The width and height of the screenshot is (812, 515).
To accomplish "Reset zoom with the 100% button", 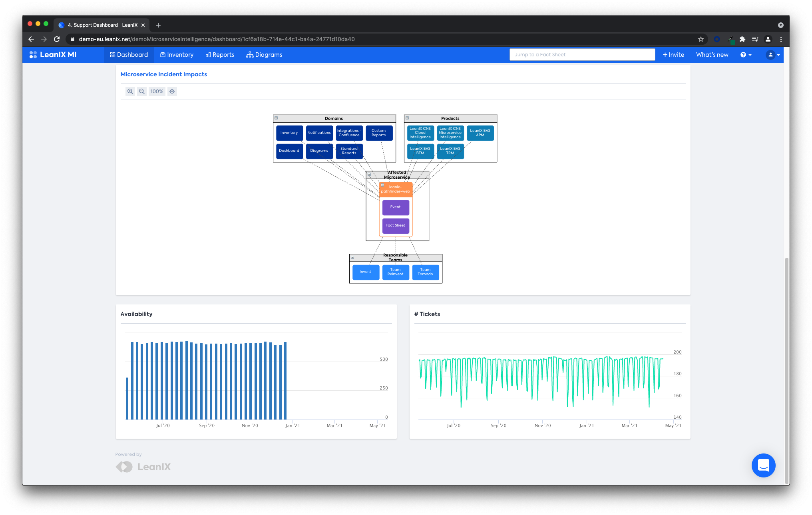I will click(x=157, y=91).
